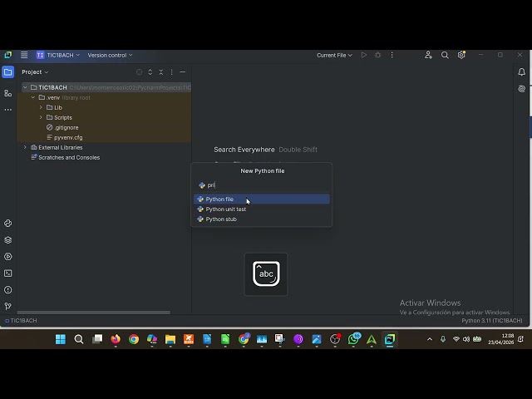Select the .gitignore file
Viewport: 532px width, 399px height.
(x=66, y=127)
